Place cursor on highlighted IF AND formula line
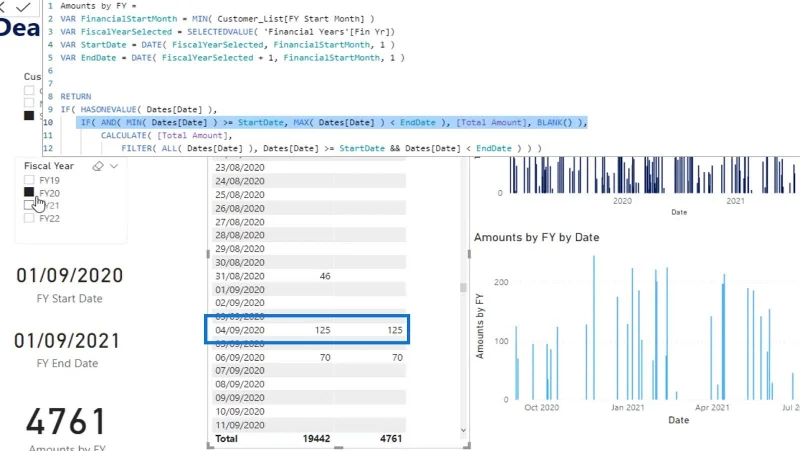The width and height of the screenshot is (800, 451). click(x=332, y=122)
